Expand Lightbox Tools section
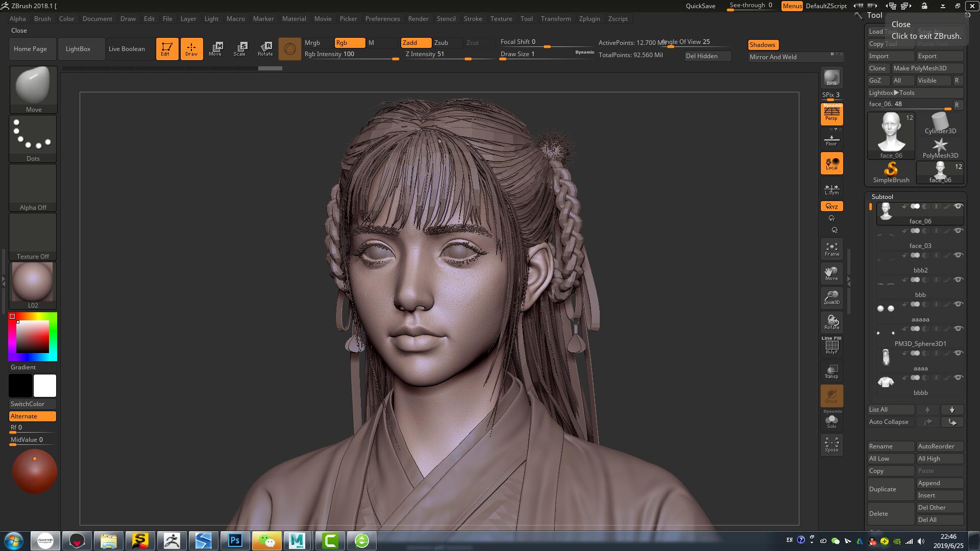This screenshot has height=551, width=980. click(x=915, y=93)
